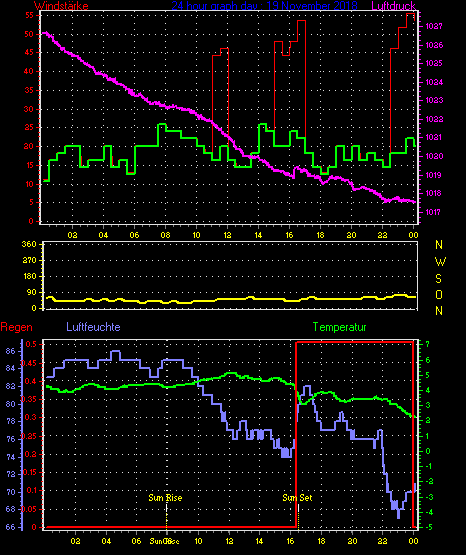Click humidity axis value 76
The height and width of the screenshot is (555, 466).
pos(11,439)
